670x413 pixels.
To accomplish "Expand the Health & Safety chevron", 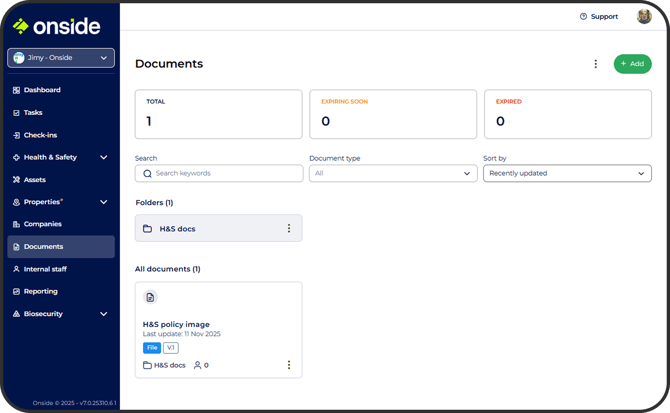I will (x=103, y=158).
